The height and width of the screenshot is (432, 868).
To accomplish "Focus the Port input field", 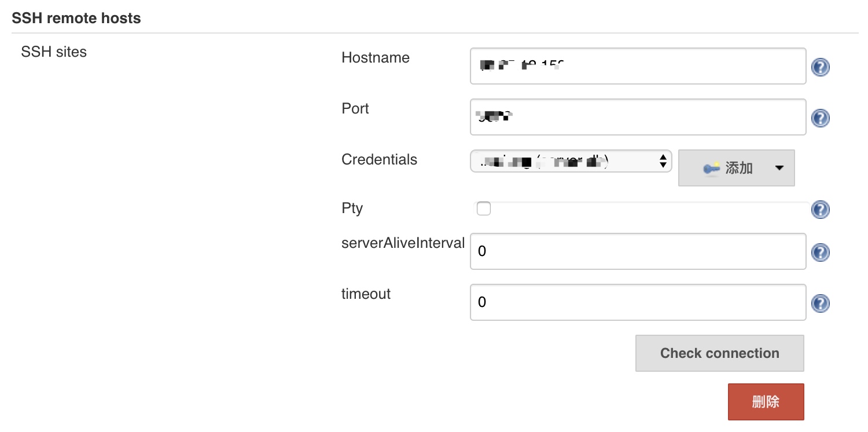I will coord(638,117).
